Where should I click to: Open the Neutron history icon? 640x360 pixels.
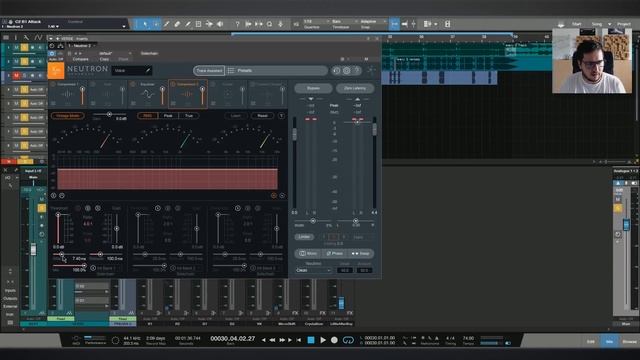point(336,71)
